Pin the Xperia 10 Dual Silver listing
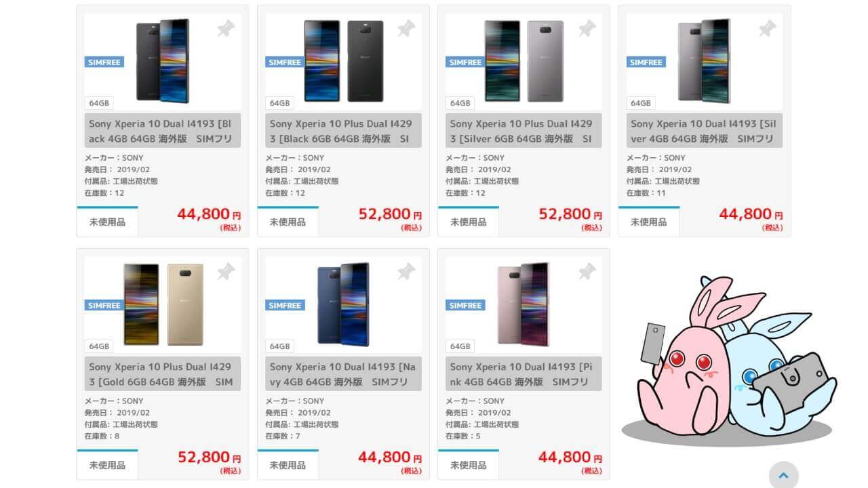The image size is (868, 488). (x=767, y=28)
